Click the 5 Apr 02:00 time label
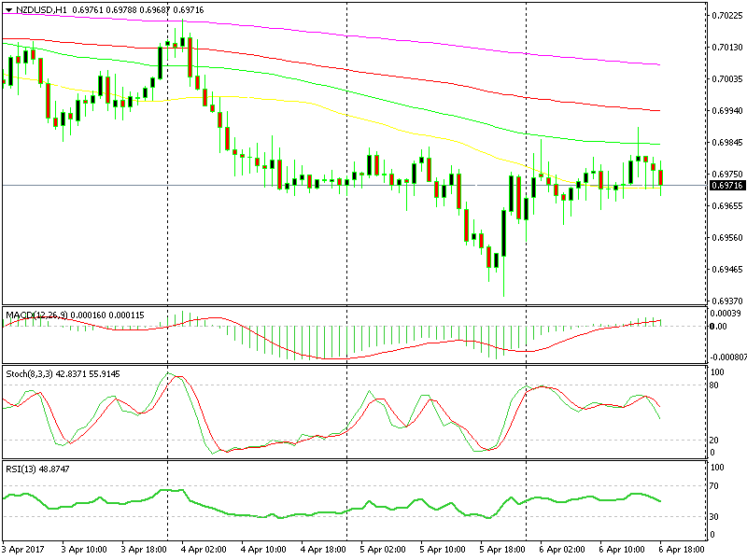Screen dimensions: 747x560 tap(383, 550)
